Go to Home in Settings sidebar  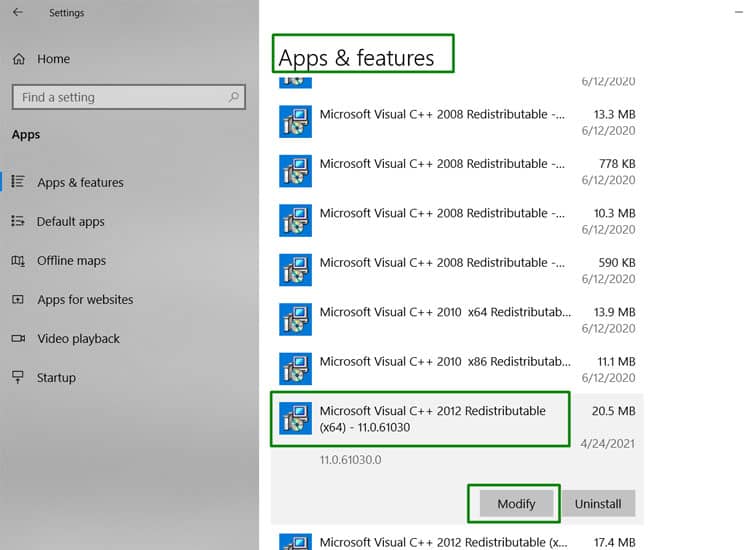[54, 59]
